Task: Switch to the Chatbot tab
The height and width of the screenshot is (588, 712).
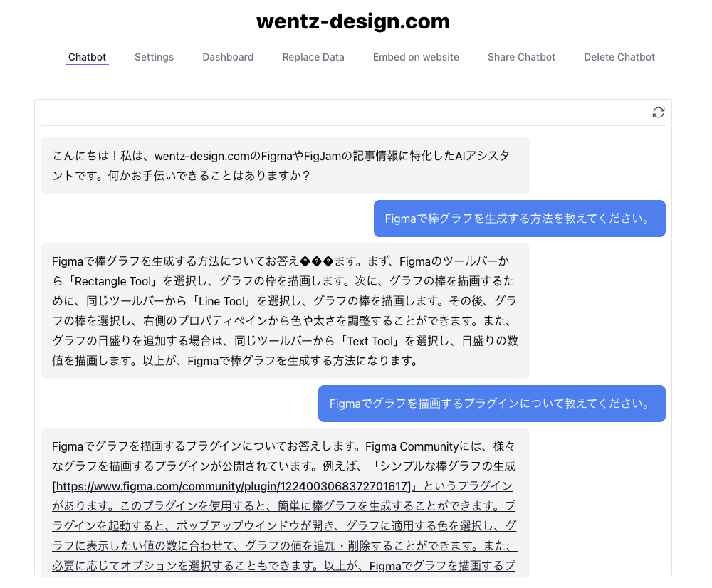Action: point(87,57)
